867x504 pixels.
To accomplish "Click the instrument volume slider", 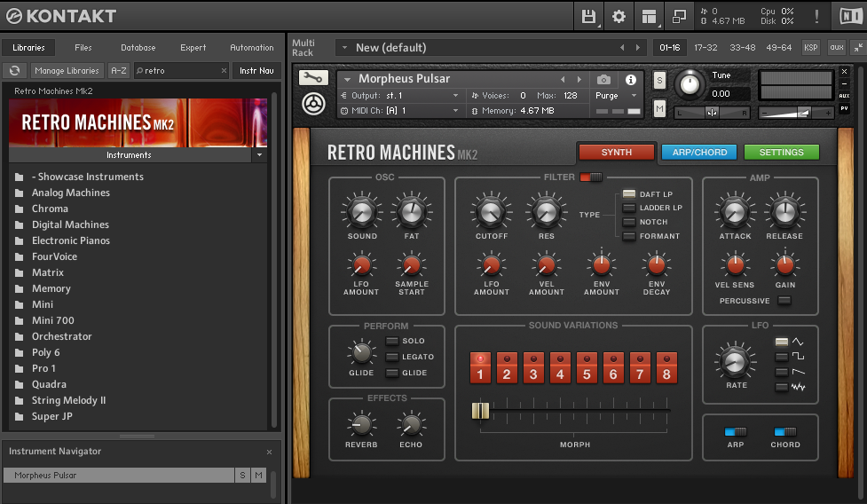I will 796,113.
